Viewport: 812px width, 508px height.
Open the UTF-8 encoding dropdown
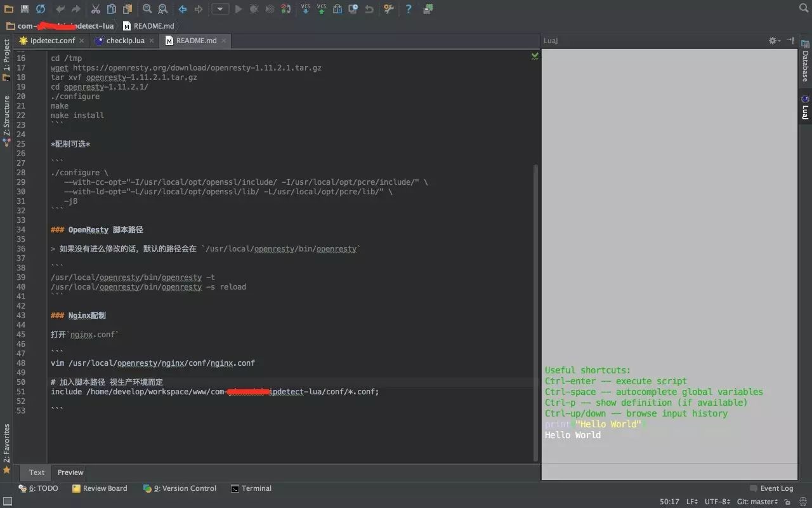coord(717,502)
